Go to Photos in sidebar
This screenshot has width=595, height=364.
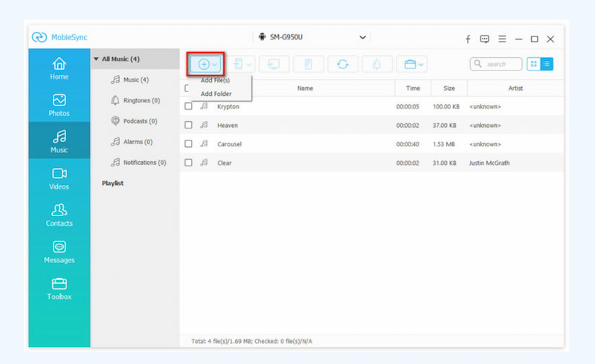59,105
